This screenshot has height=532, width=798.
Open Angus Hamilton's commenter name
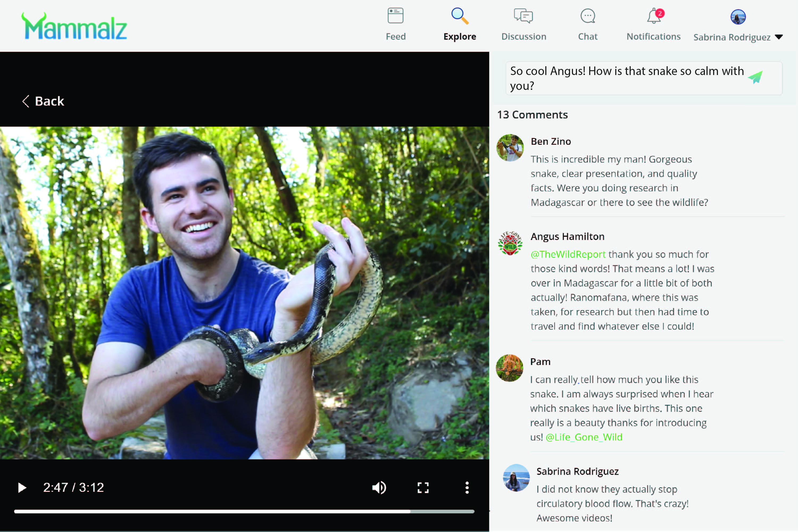567,236
